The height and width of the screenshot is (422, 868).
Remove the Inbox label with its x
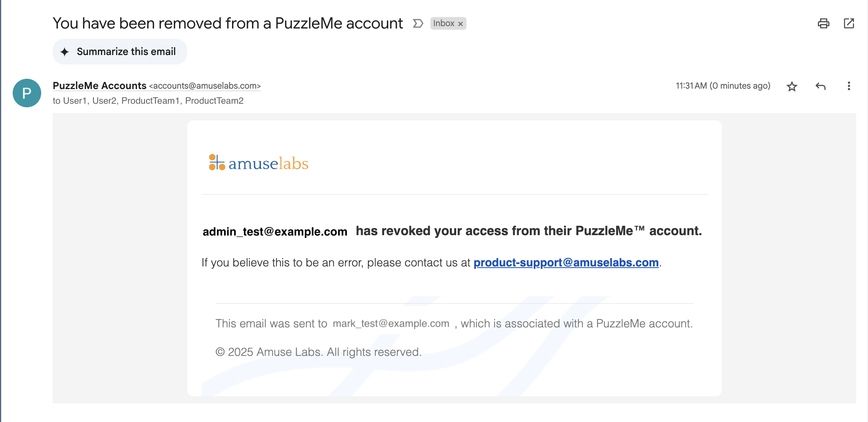pos(461,24)
